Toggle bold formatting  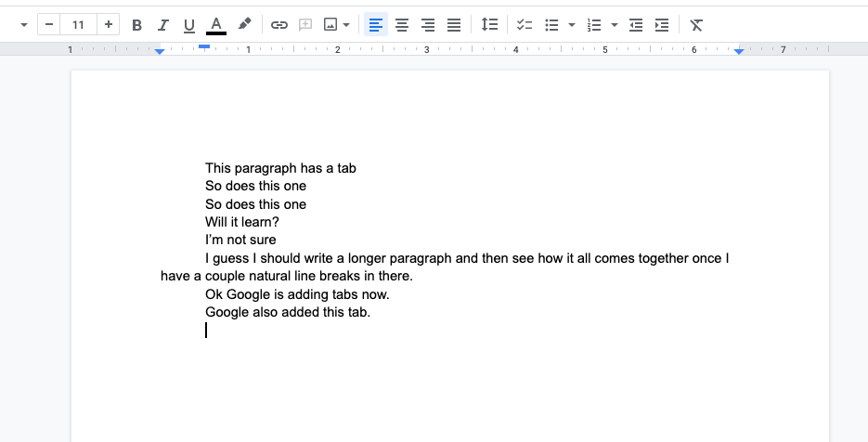(136, 25)
